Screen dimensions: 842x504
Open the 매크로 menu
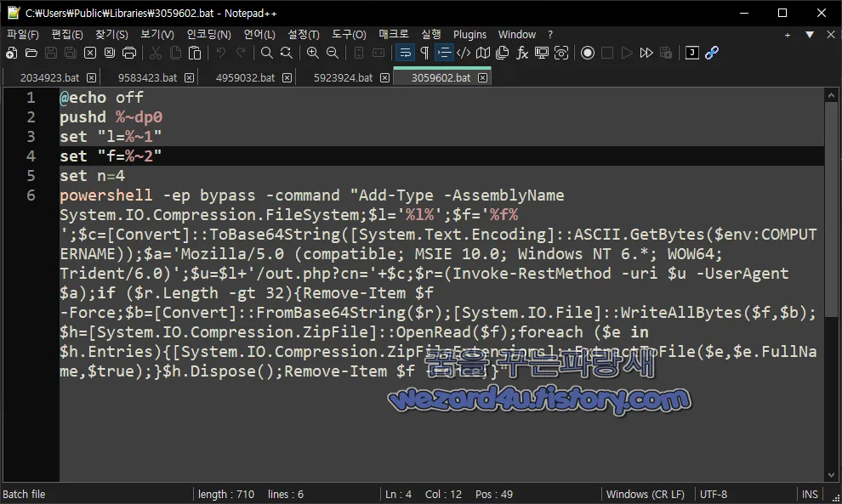(394, 34)
